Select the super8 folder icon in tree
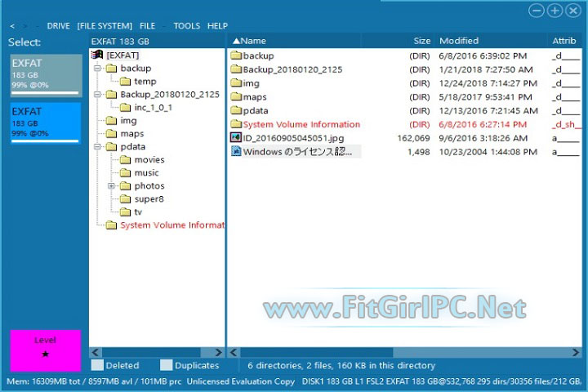This screenshot has width=588, height=392. tap(125, 199)
